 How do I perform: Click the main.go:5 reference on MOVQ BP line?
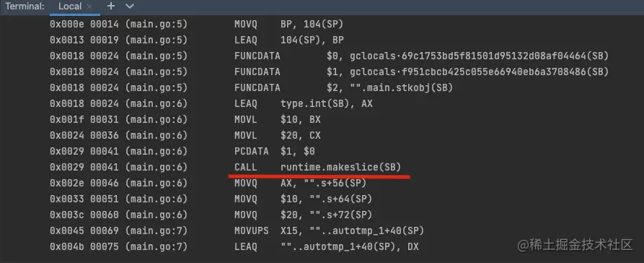tap(156, 25)
